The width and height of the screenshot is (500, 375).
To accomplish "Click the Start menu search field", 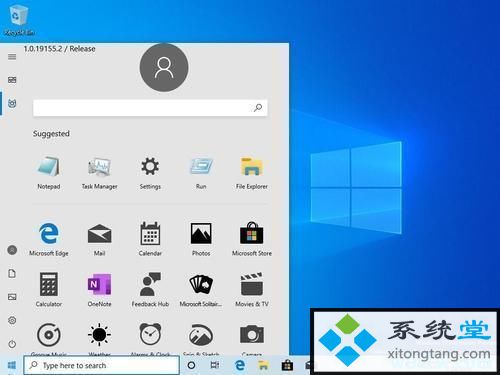I will point(150,108).
